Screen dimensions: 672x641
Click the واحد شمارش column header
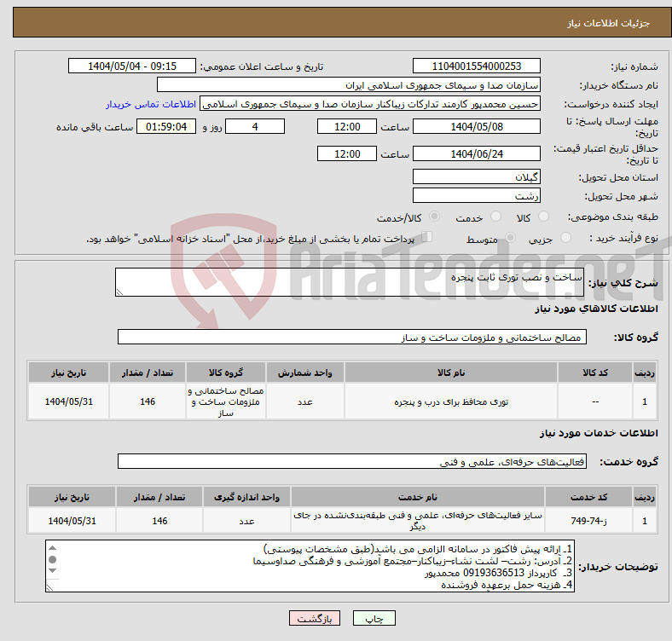[304, 372]
